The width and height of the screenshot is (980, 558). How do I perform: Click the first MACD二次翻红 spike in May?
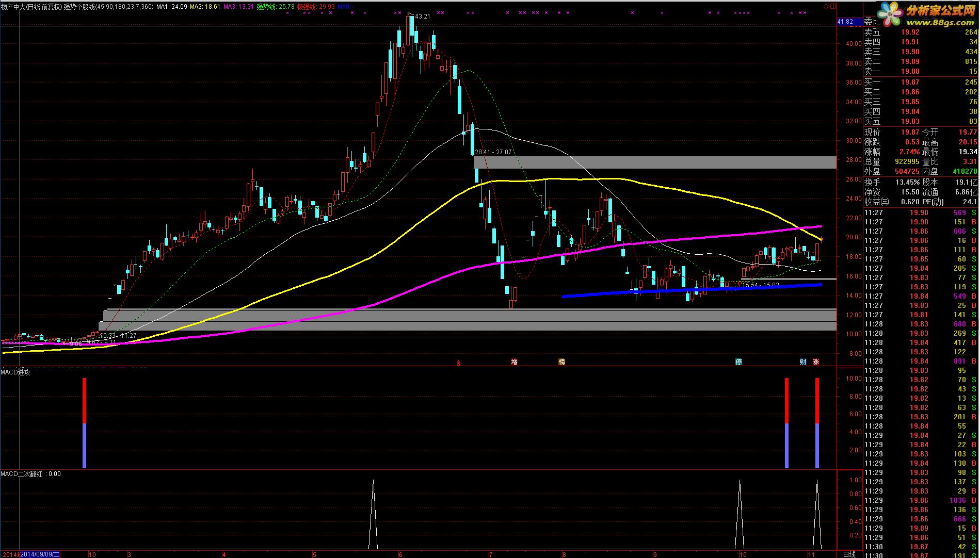coord(373,514)
